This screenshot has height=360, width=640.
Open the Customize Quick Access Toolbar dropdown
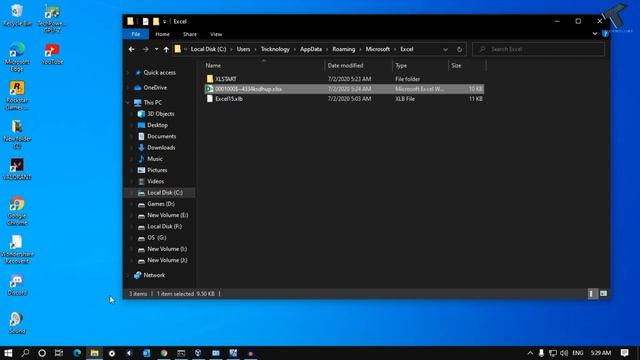(164, 22)
